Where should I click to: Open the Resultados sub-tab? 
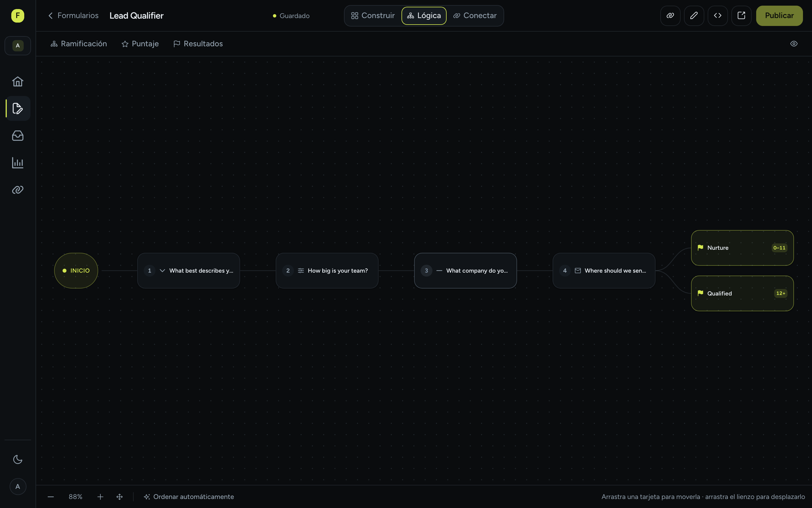198,44
